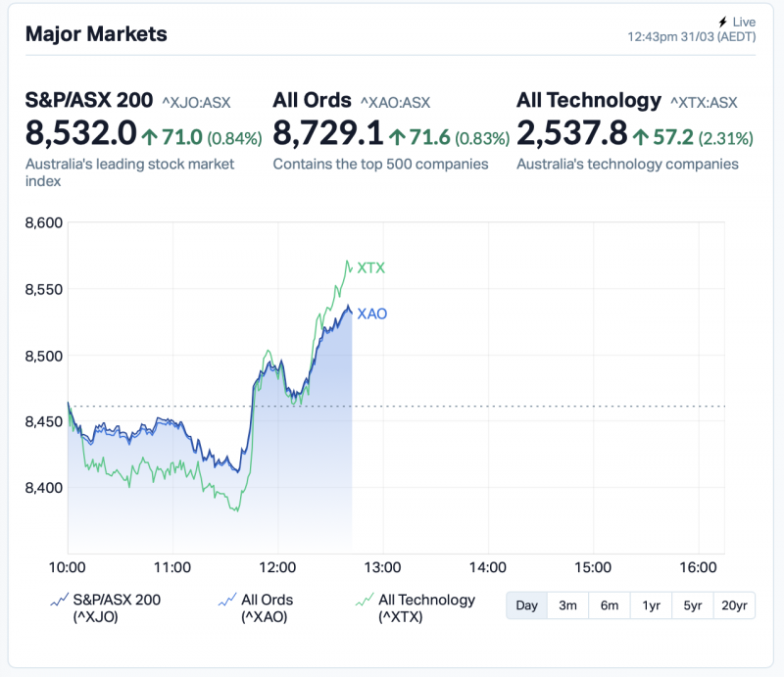Viewport: 784px width, 677px height.
Task: Click the All Technology green up arrow
Action: 640,137
